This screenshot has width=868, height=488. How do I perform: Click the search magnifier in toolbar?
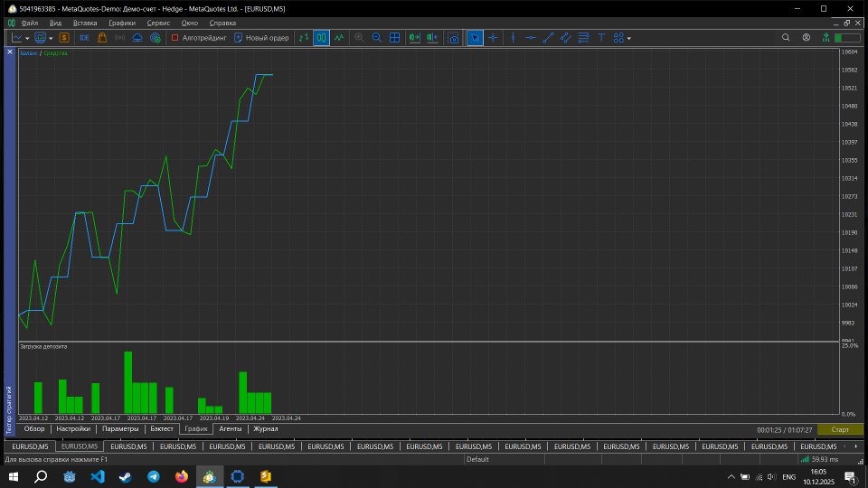tap(786, 38)
